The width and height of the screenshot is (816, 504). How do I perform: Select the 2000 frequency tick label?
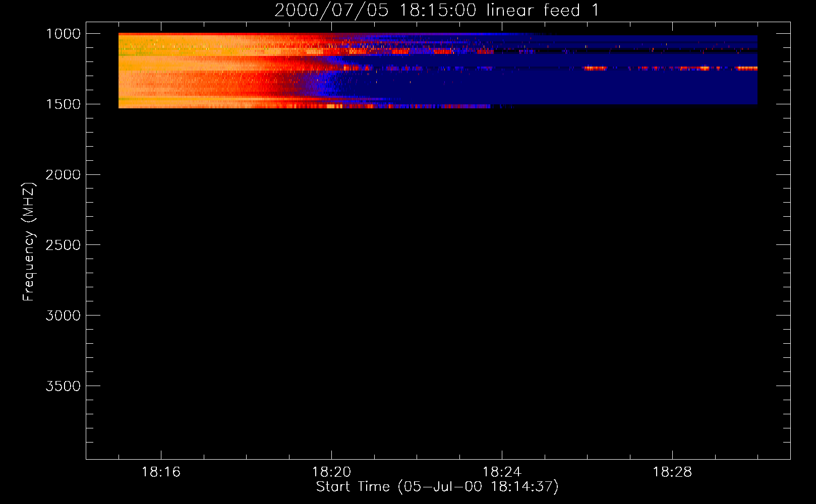(x=63, y=175)
